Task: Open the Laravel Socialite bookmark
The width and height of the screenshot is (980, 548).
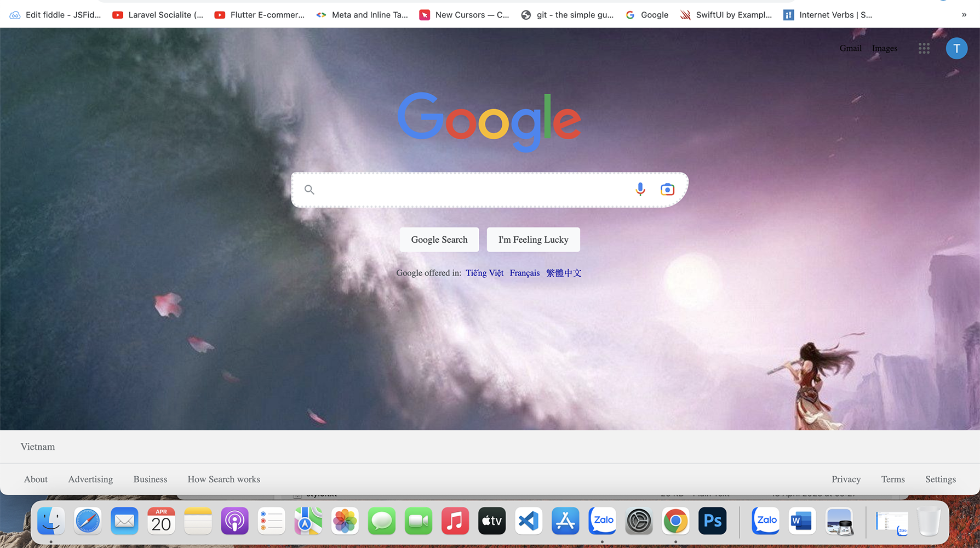Action: tap(158, 15)
